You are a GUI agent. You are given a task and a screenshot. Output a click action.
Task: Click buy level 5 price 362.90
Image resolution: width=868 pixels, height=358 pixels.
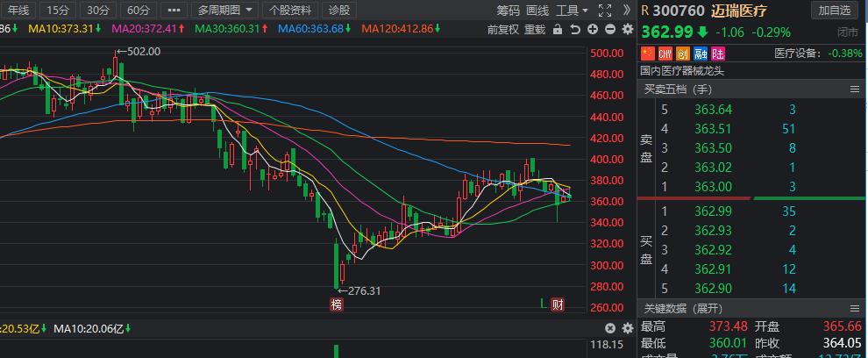(x=713, y=289)
